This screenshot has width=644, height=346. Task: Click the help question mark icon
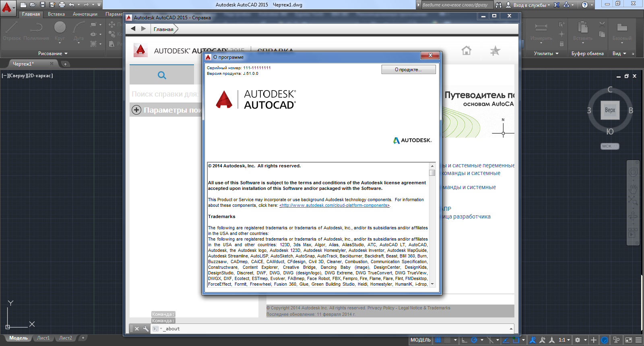coord(585,5)
